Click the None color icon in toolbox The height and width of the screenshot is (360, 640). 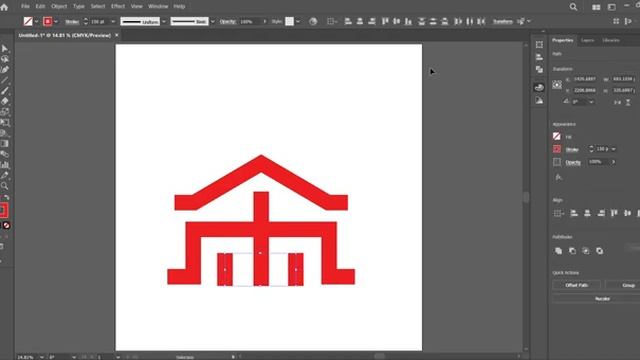[7, 225]
